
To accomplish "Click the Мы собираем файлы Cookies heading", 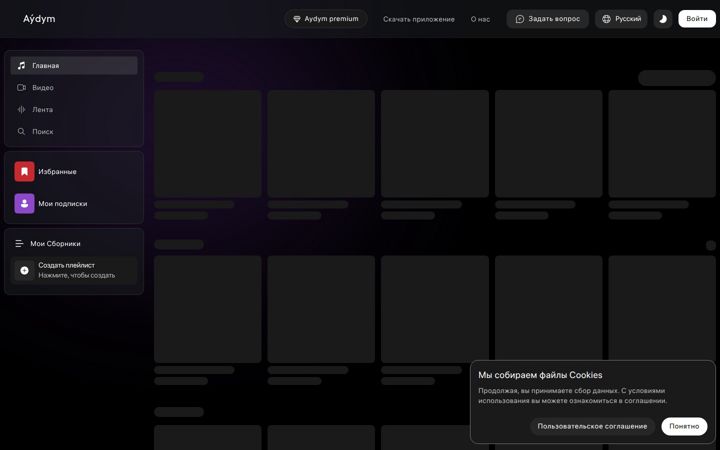I will (540, 375).
